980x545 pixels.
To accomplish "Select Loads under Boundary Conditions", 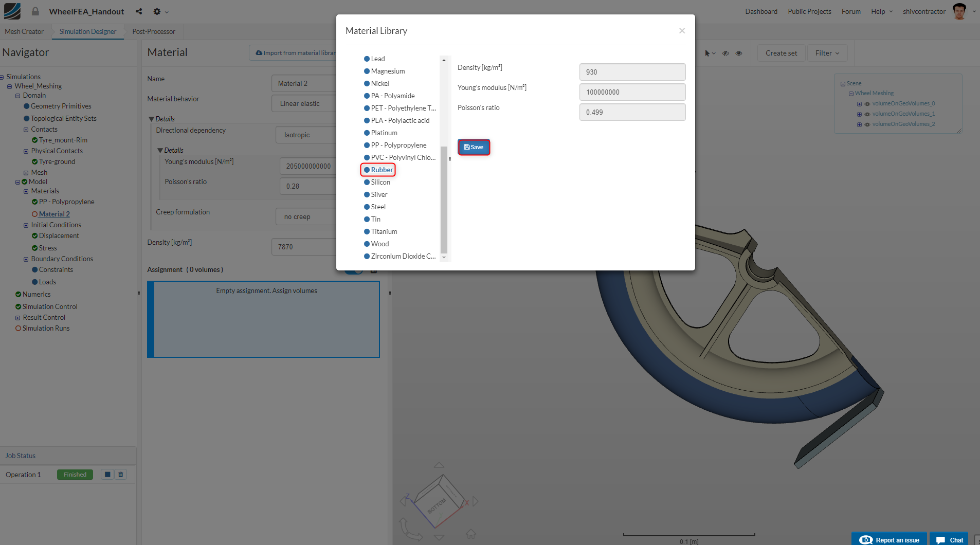I will tap(47, 282).
